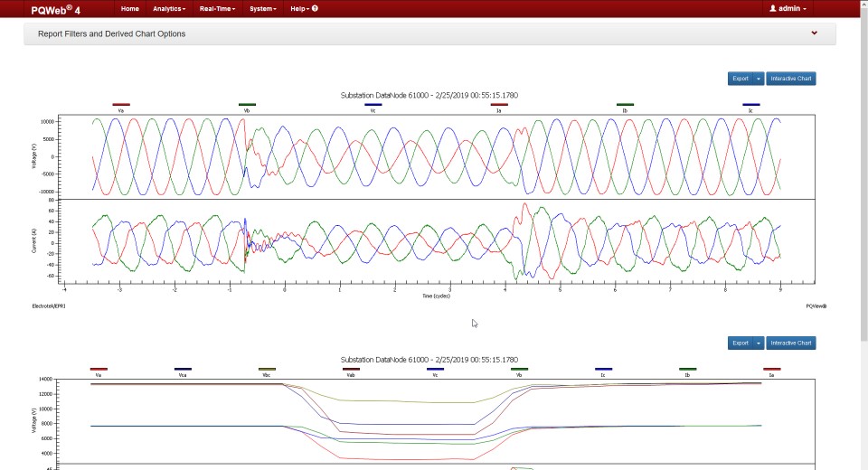Viewport: 868px width, 470px height.
Task: Click the PQWeb 4 brand logo
Action: click(55, 9)
